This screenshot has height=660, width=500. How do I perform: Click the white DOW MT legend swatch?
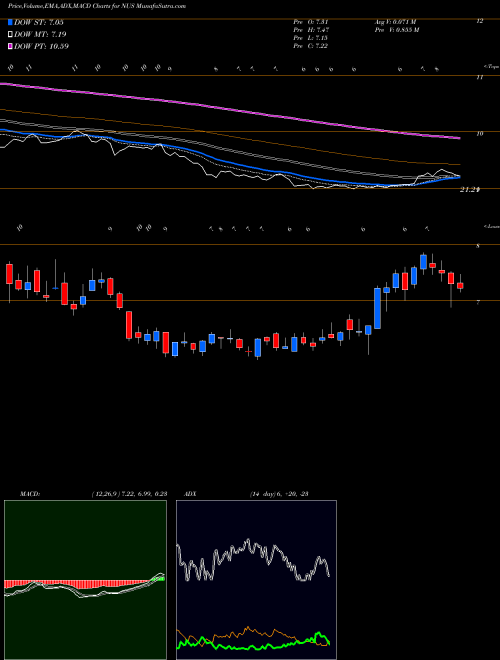tap(11, 35)
